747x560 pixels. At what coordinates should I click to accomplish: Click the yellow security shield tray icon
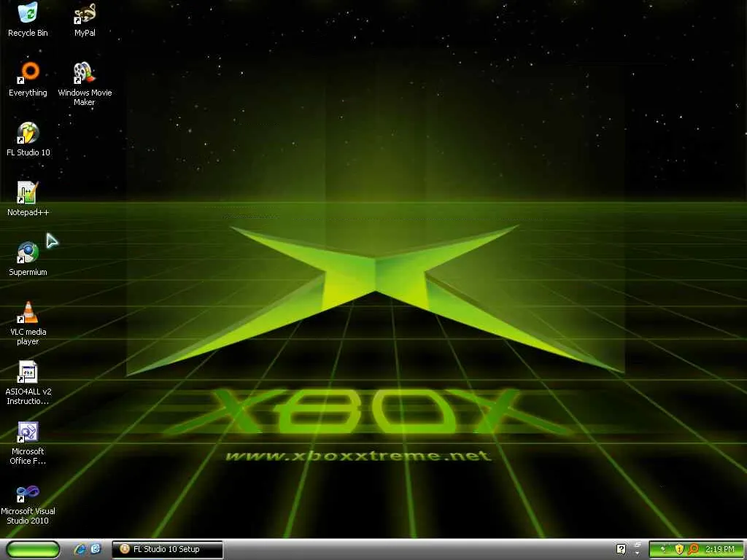[679, 549]
